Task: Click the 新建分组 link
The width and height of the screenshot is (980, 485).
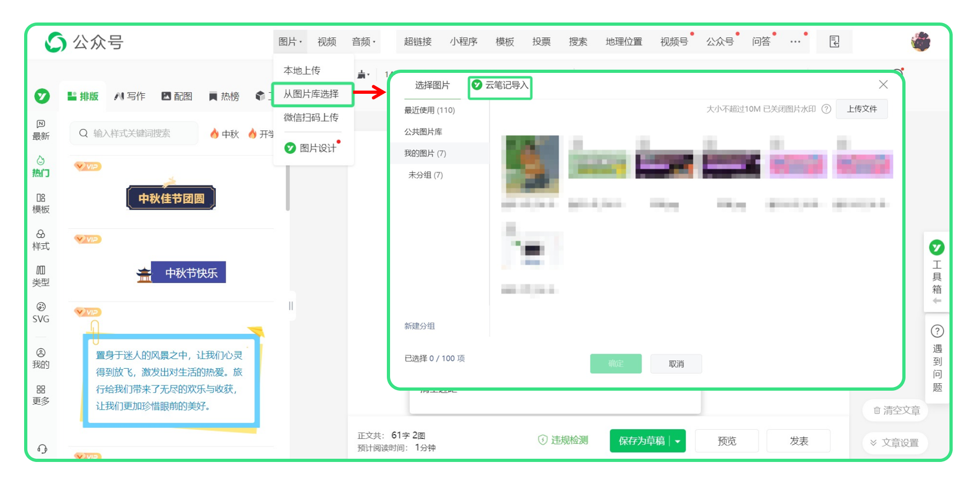Action: tap(420, 326)
